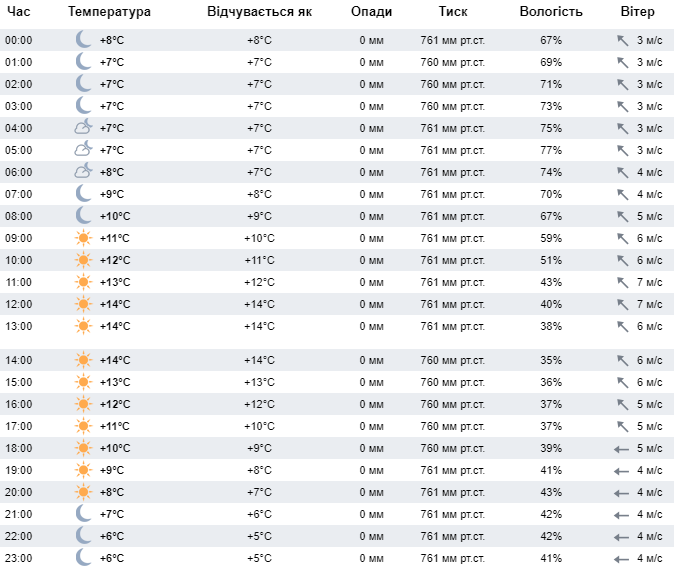The height and width of the screenshot is (578, 674).
Task: Click the "Відчувається як" column header
Action: pos(259,12)
